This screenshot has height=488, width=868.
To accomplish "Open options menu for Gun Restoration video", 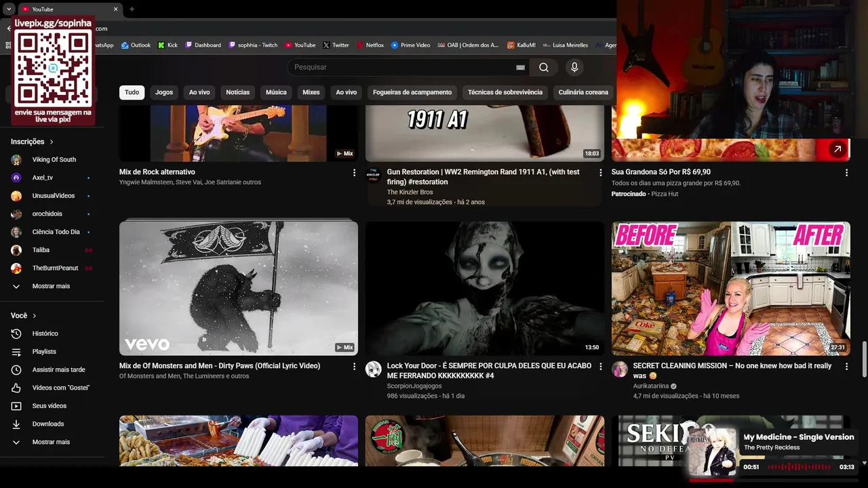I will point(600,173).
